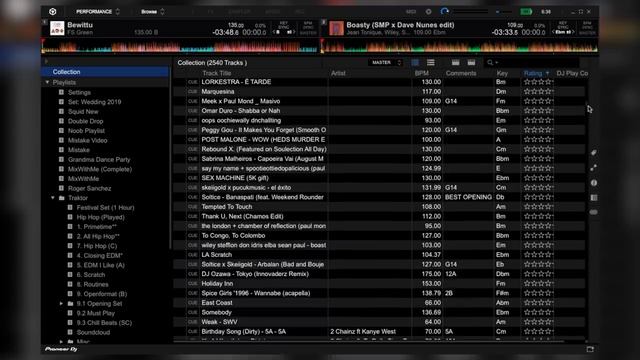This screenshot has height=360, width=640.
Task: Click the bottom-right window toggle icon
Action: coord(590,349)
